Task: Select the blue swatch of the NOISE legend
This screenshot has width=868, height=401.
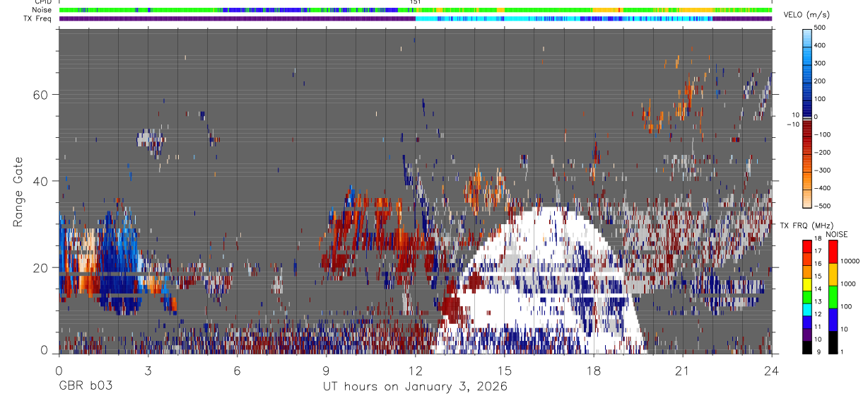Action: coord(833,320)
